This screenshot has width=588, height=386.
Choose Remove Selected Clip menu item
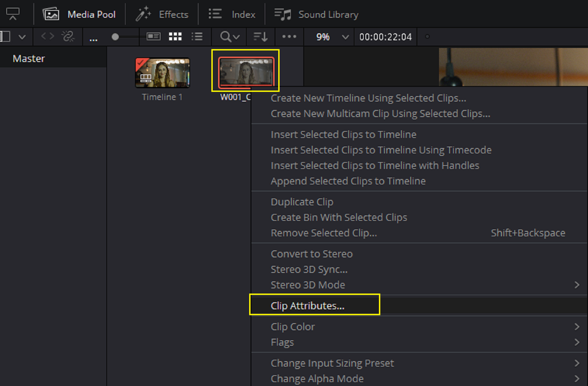(420, 233)
